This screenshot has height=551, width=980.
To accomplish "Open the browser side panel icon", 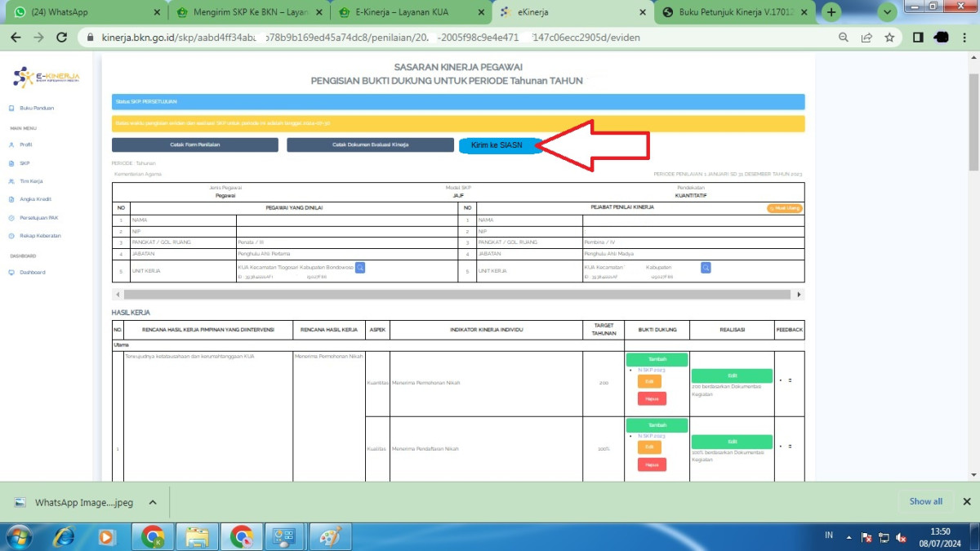I will [918, 38].
